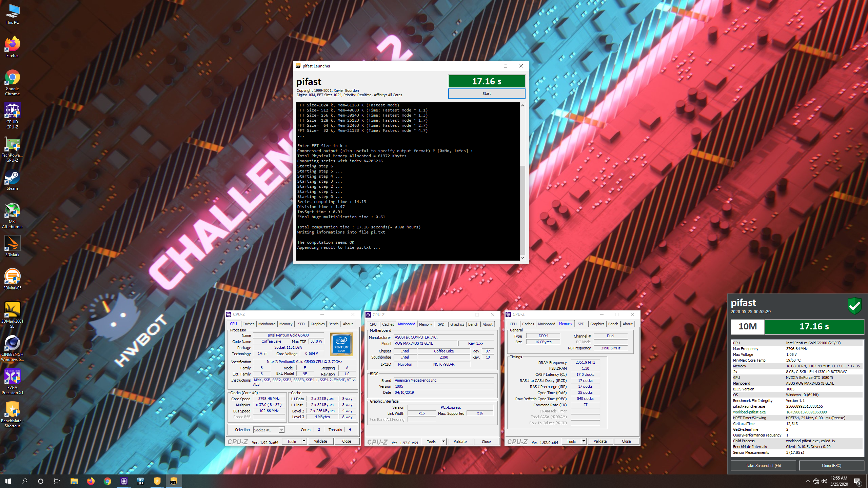Open the Tools dropdown arrow in the first CPU-Z window
The height and width of the screenshot is (488, 868).
[304, 441]
